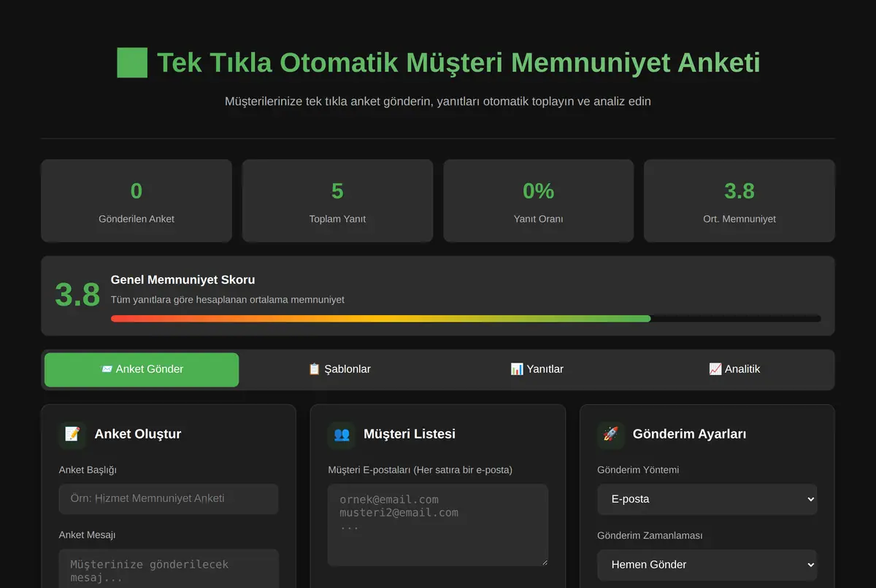876x588 pixels.
Task: Click the Gönderilen Anket stat card
Action: 137,201
